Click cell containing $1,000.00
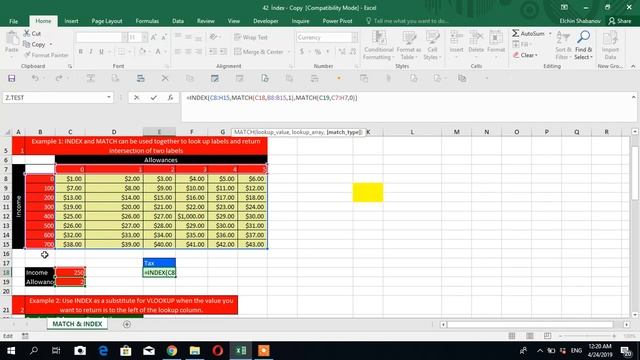This screenshot has height=360, width=640. 191,216
